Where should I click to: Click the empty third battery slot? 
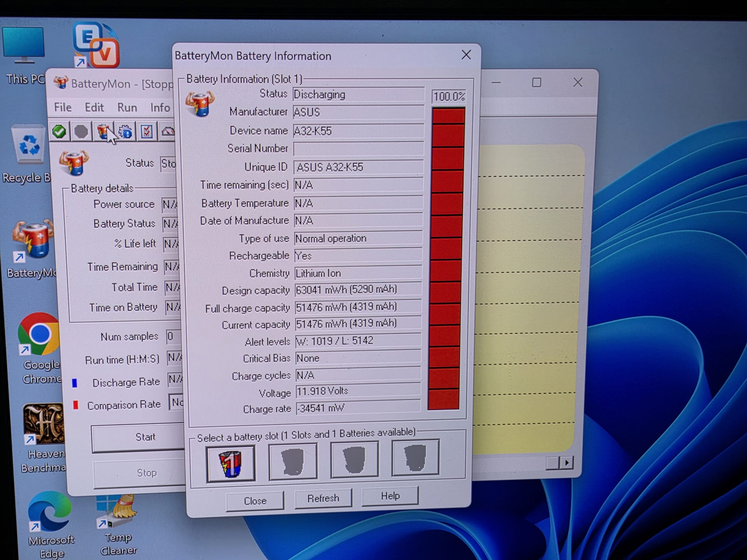[354, 459]
